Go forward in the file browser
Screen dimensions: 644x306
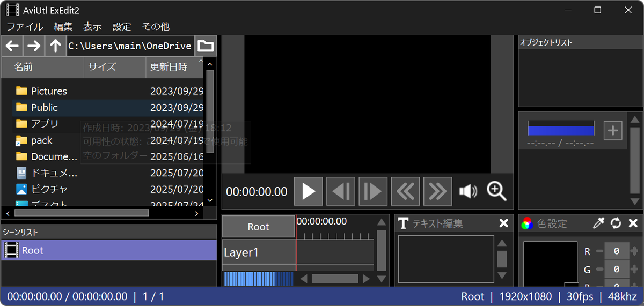[x=34, y=46]
